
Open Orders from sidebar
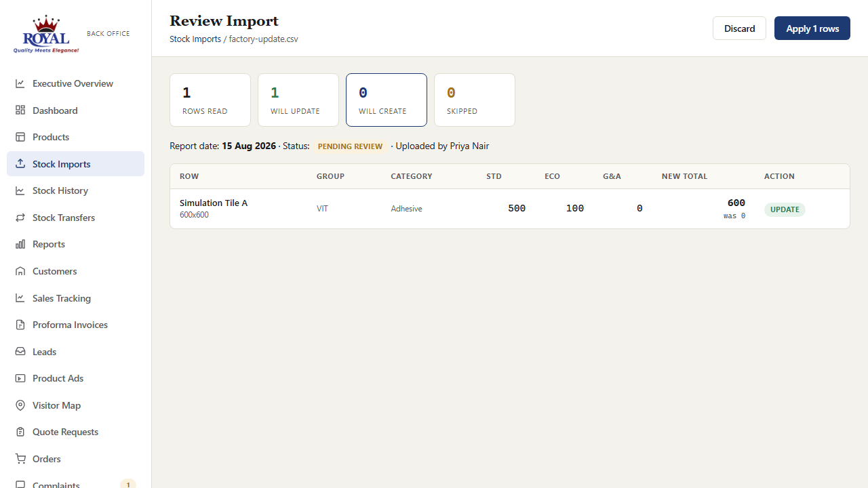[75, 459]
